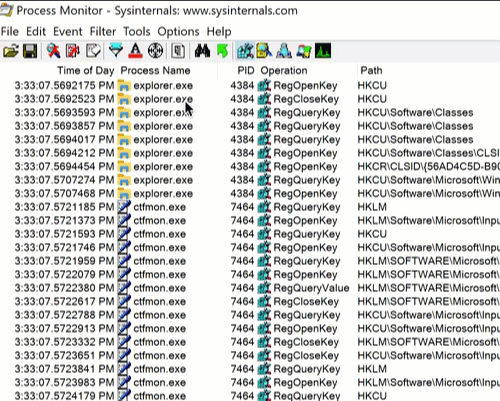Open the Tools menu
The image size is (500, 401).
pos(137,32)
